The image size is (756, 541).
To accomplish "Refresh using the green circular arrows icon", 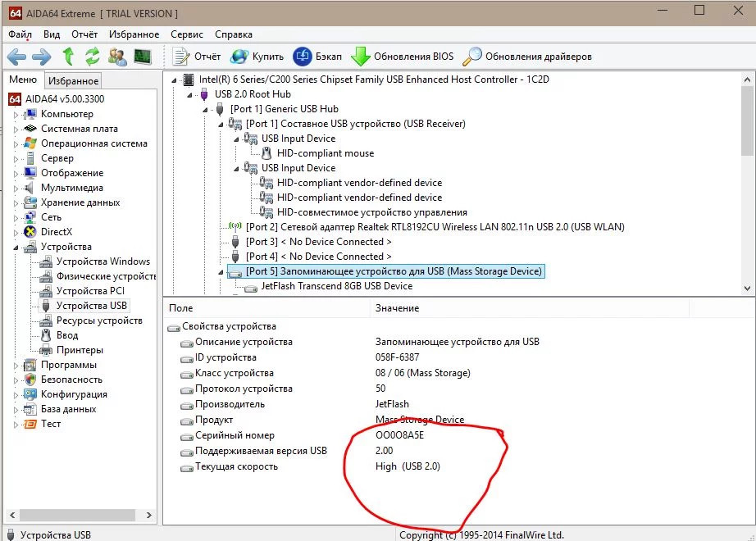I will (x=92, y=57).
